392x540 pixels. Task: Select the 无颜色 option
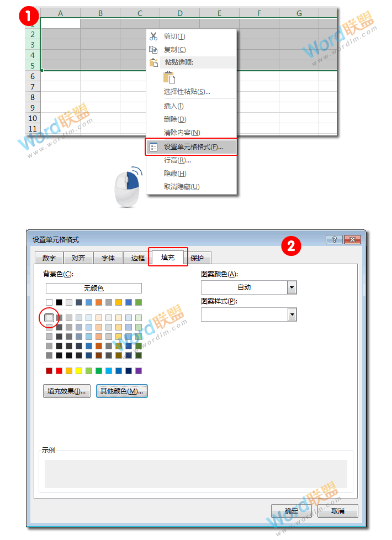click(93, 288)
